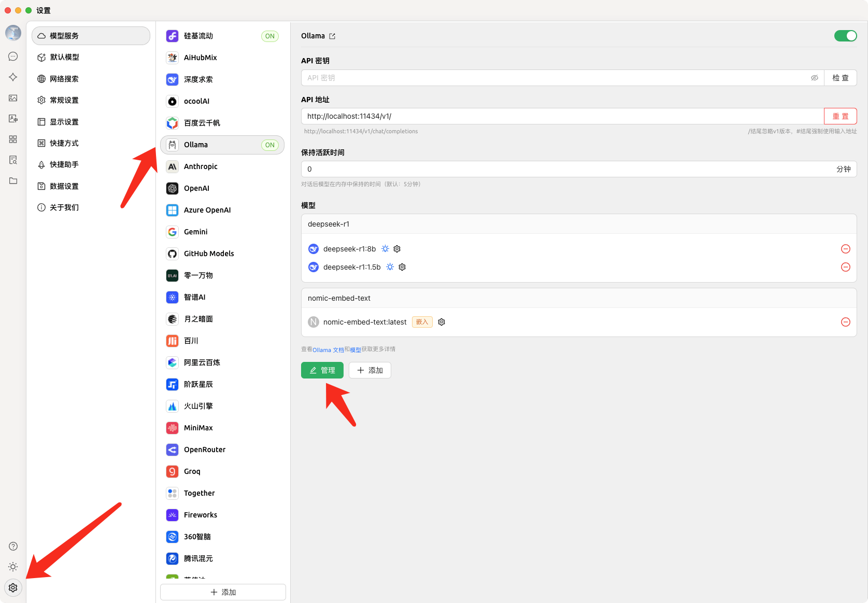
Task: Switch theme with the sun icon in sidebar
Action: [13, 567]
